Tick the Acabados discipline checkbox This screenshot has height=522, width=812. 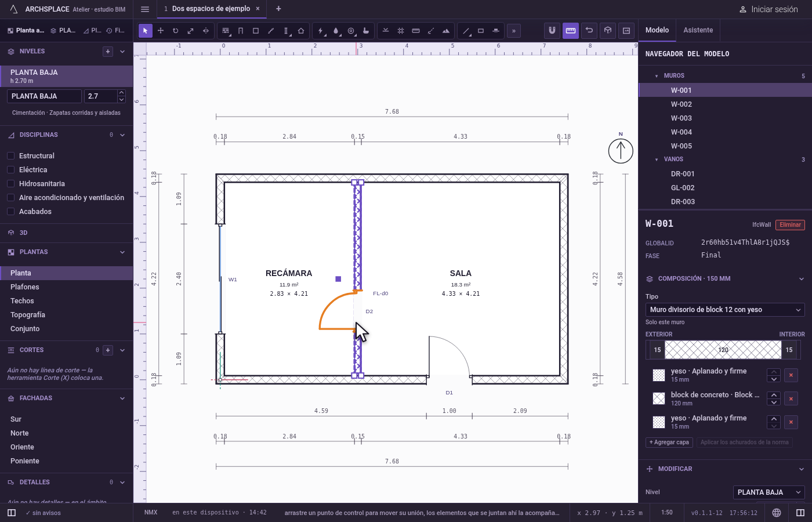pos(10,212)
